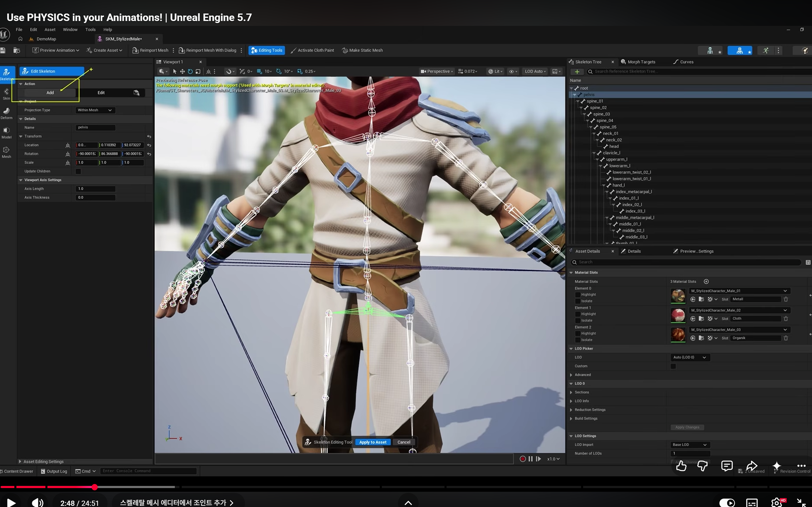Enable Highlight for Element 2
812x507 pixels.
578,334
